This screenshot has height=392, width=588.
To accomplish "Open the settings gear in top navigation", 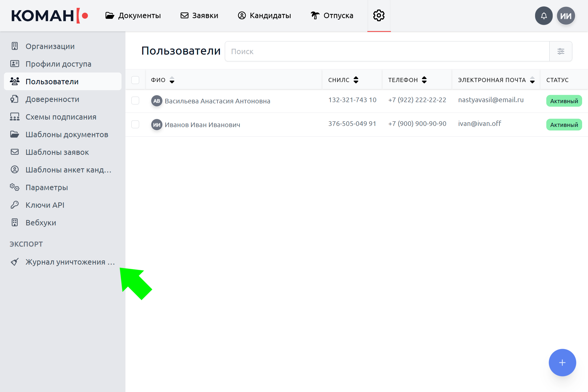I will tap(379, 15).
